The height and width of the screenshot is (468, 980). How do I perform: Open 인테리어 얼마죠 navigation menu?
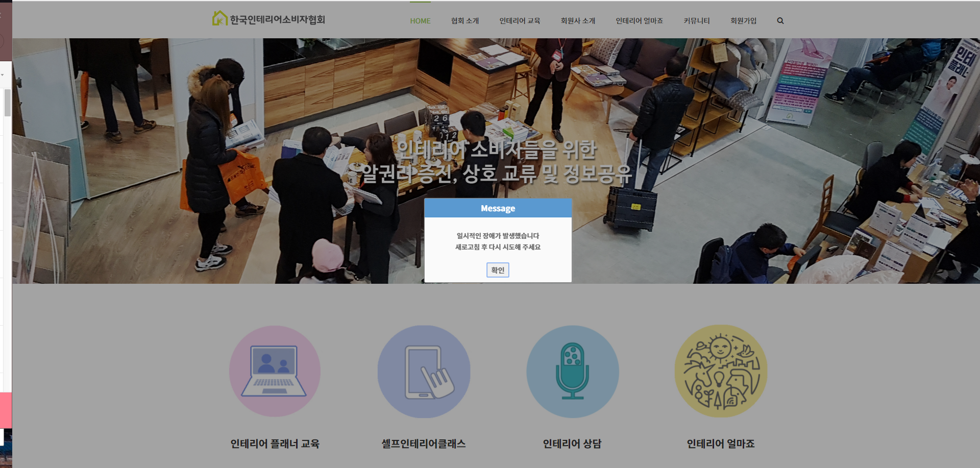639,21
